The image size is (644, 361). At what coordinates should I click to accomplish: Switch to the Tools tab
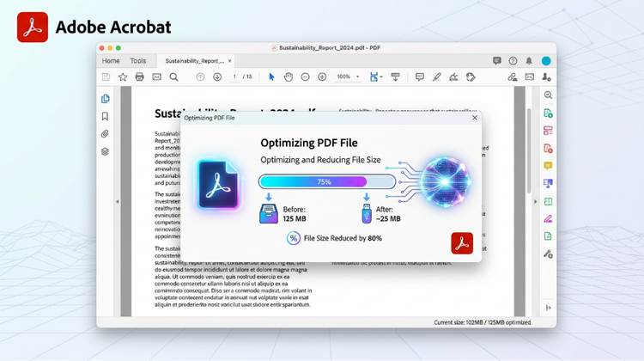point(138,61)
